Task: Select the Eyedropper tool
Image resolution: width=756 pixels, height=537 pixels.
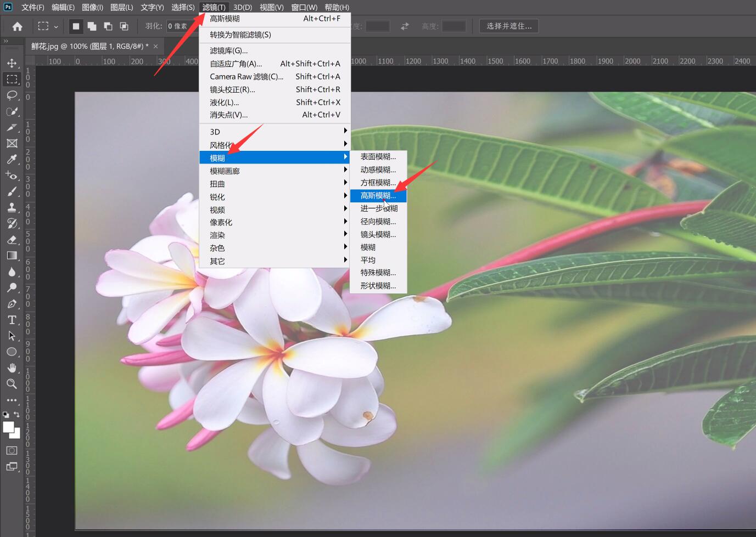Action: click(12, 159)
